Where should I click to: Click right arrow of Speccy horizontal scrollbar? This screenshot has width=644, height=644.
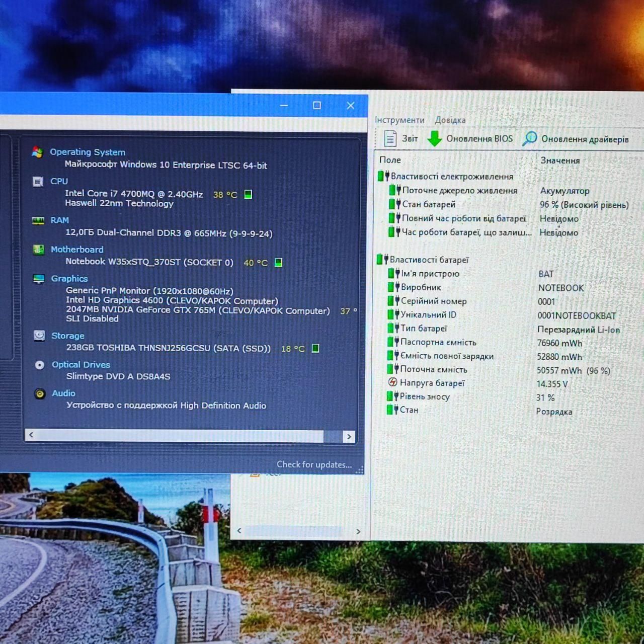[349, 436]
